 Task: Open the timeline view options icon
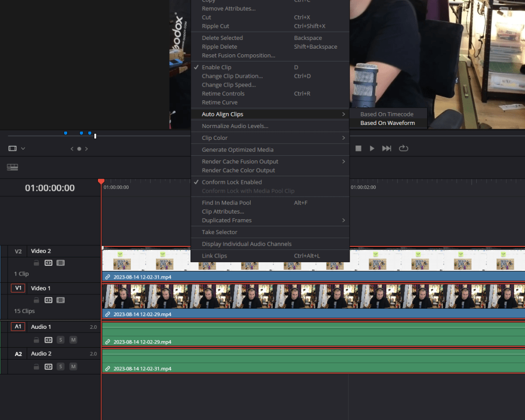12,167
